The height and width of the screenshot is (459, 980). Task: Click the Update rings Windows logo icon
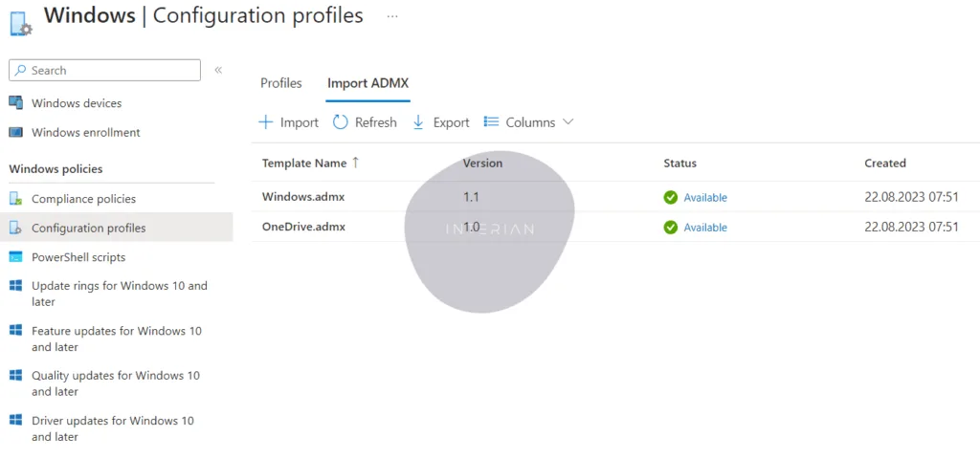pos(15,286)
